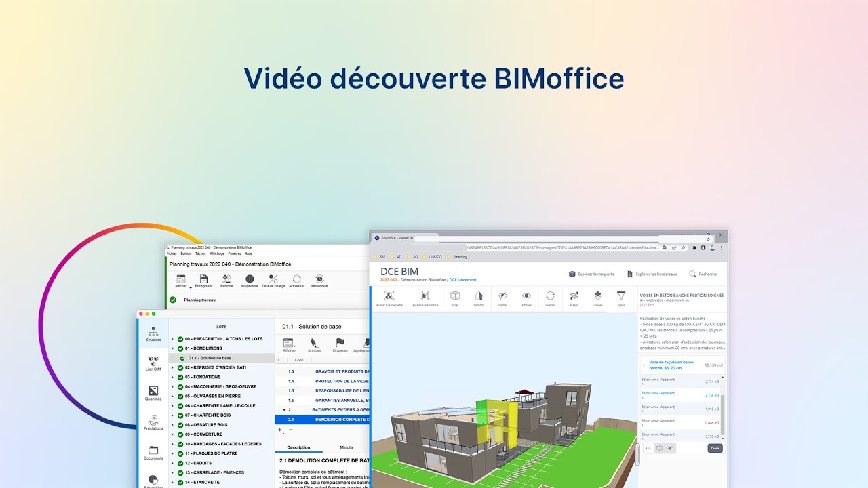868x488 pixels.
Task: Click Inverser icon in viewer toolbar
Action: tap(550, 296)
